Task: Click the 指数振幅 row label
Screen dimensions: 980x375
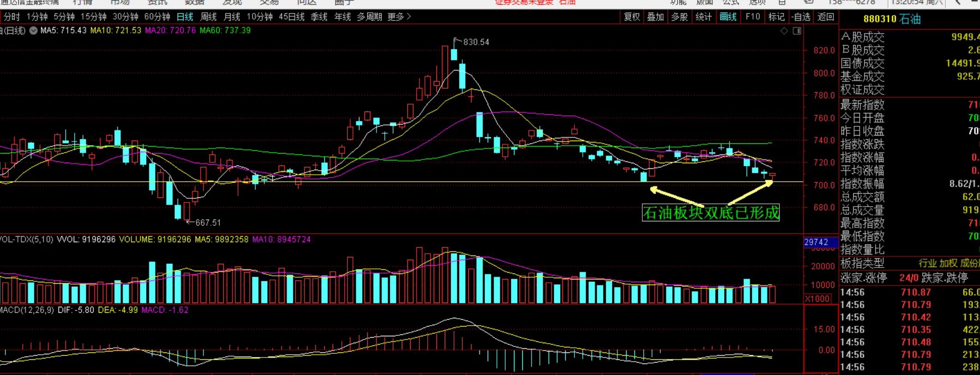Action: [x=862, y=184]
